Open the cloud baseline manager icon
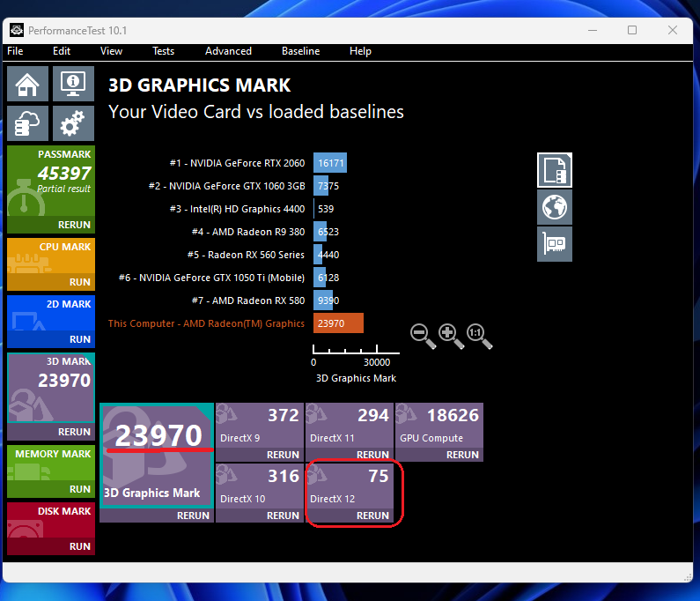The height and width of the screenshot is (601, 700). coord(27,123)
